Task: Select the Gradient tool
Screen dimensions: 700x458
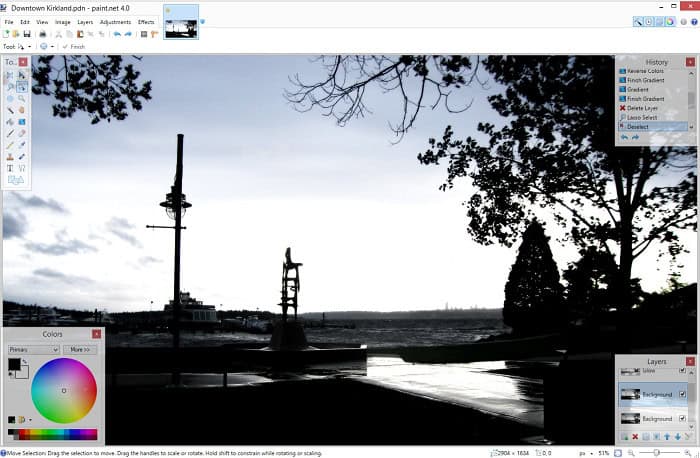Action: coord(21,122)
